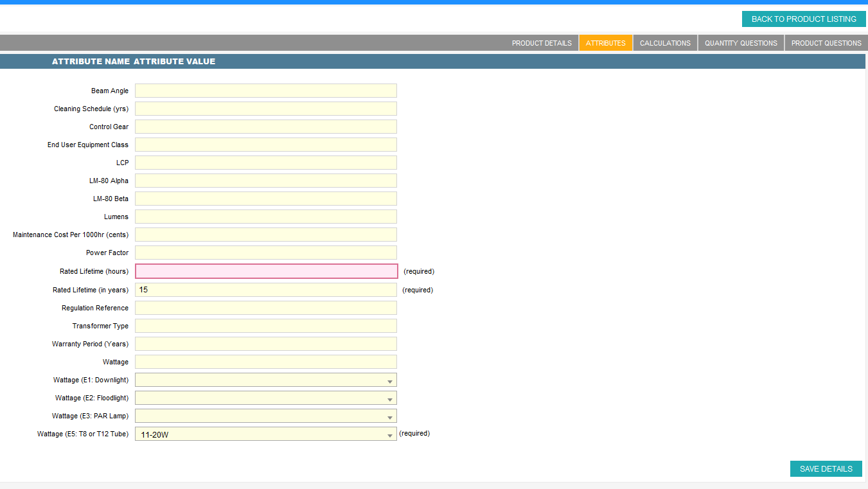Open the Product Questions tab
This screenshot has height=489, width=868.
(x=826, y=43)
